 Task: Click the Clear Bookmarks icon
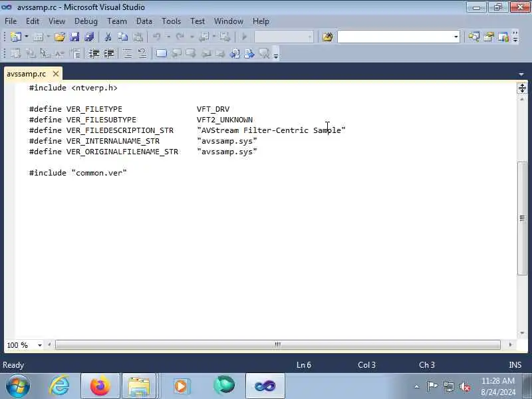[263, 53]
